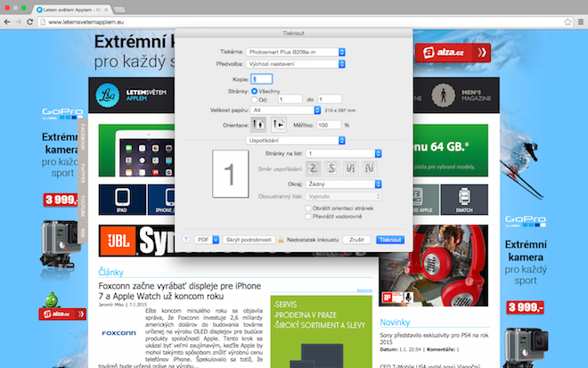This screenshot has width=588, height=368.
Task: Click the Novinky section heading
Action: pos(395,323)
